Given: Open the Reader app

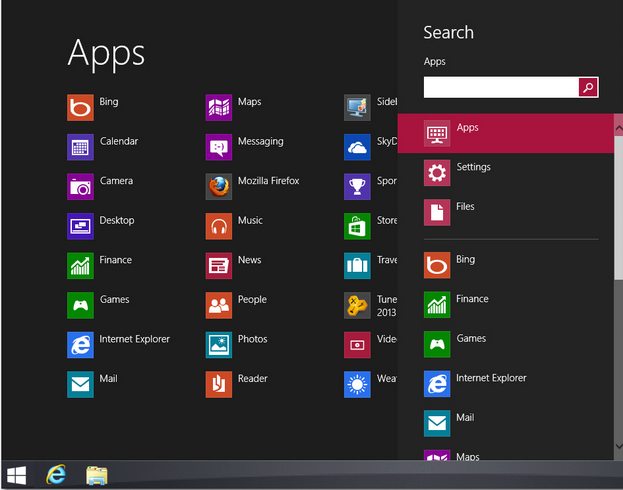Looking at the screenshot, I should coord(219,384).
